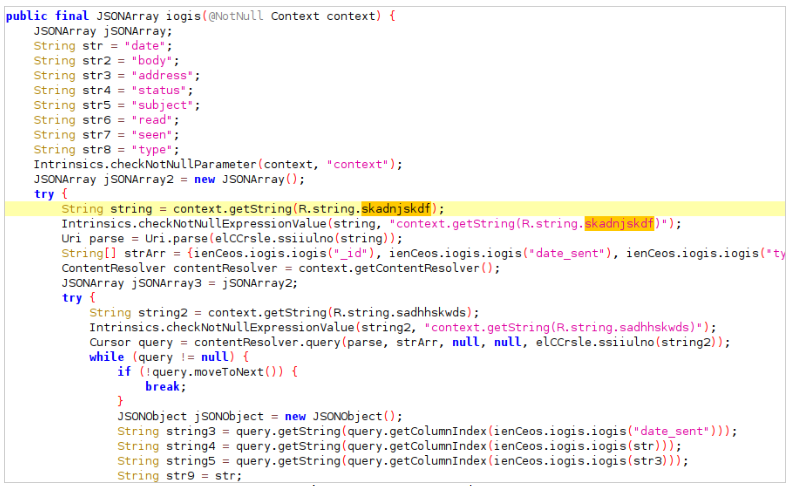Click the public keyword in the signature

[x=26, y=16]
